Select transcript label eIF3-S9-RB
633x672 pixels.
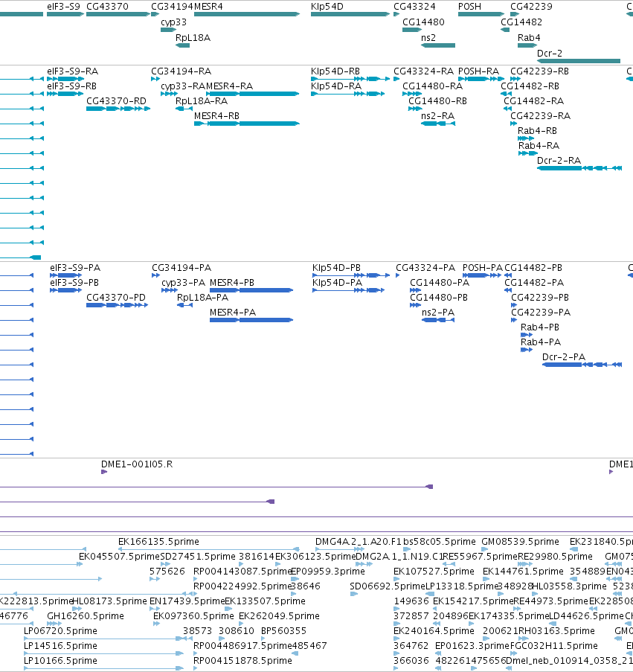(x=71, y=86)
